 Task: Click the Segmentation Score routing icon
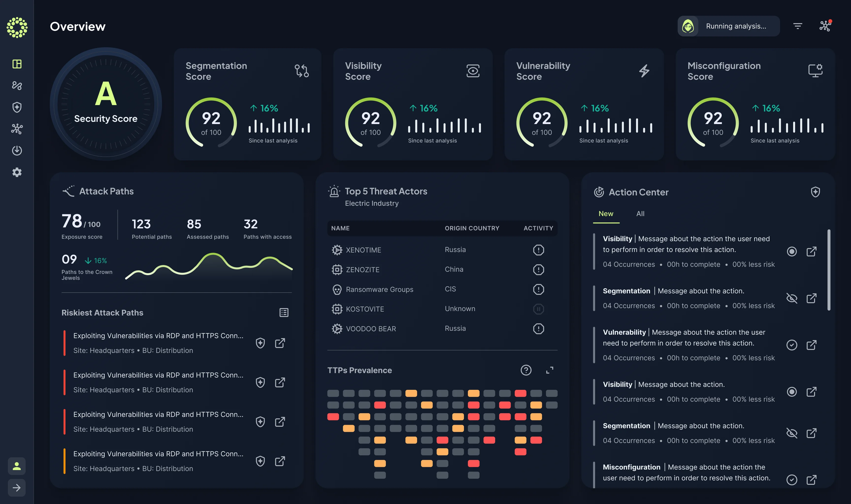(301, 71)
